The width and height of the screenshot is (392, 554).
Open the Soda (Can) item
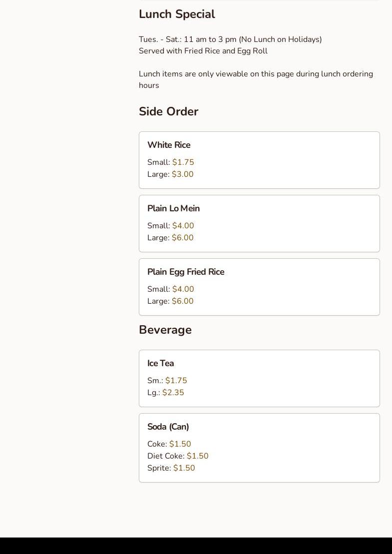click(x=168, y=427)
